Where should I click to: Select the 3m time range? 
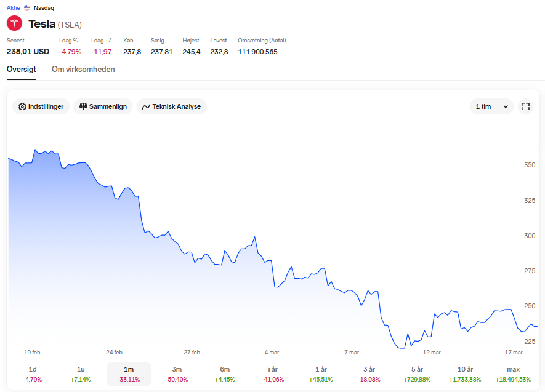tap(177, 374)
